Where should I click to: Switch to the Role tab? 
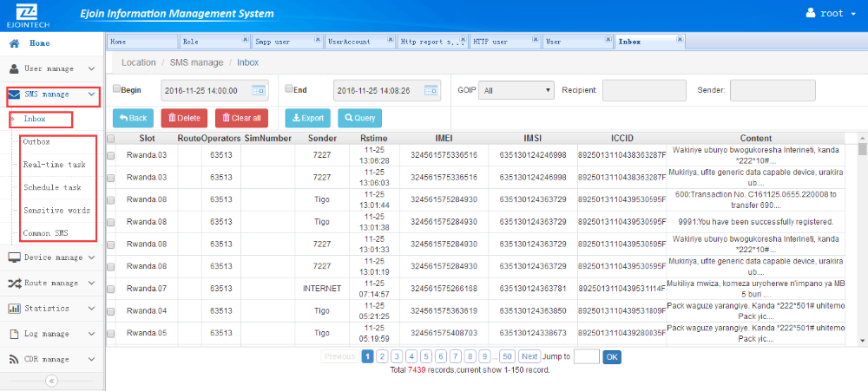(214, 42)
